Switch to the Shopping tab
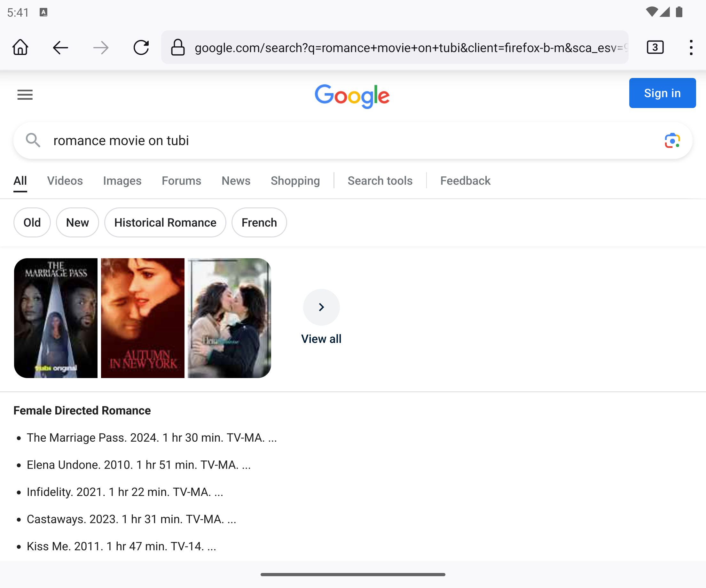The width and height of the screenshot is (706, 588). (295, 181)
